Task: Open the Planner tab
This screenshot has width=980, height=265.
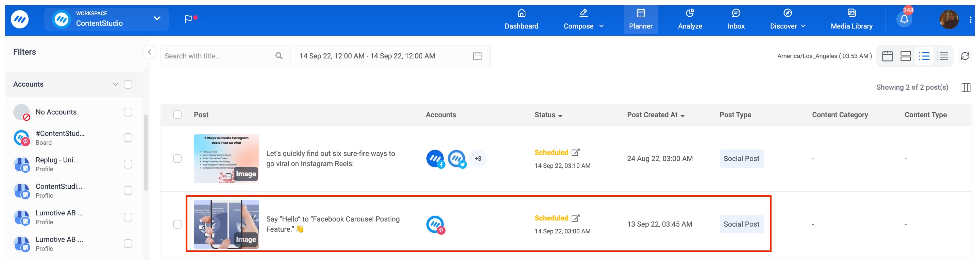Action: [641, 19]
